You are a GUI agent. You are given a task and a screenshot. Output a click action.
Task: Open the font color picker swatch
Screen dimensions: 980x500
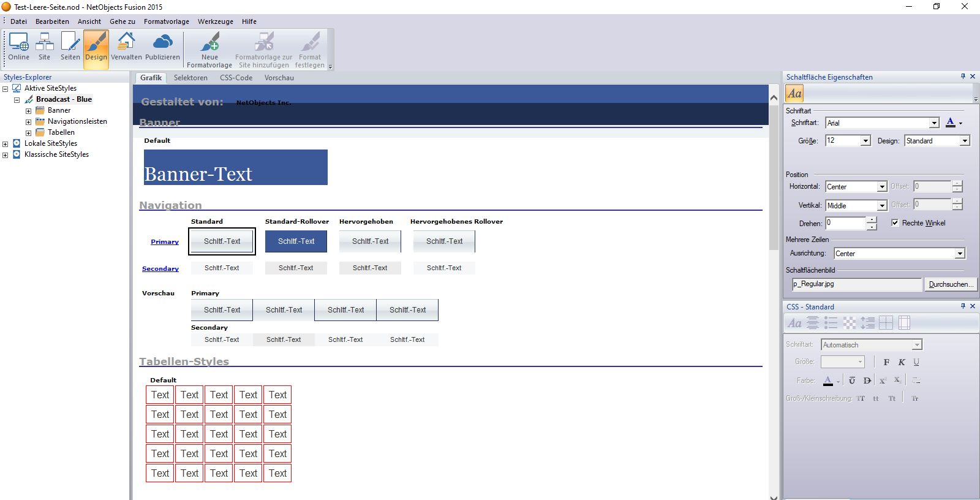[951, 123]
